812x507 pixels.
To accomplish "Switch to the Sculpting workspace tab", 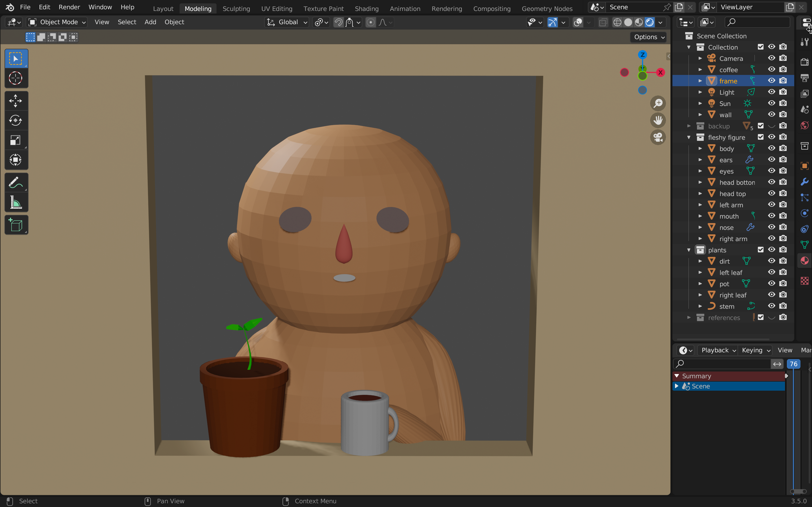I will [x=236, y=8].
